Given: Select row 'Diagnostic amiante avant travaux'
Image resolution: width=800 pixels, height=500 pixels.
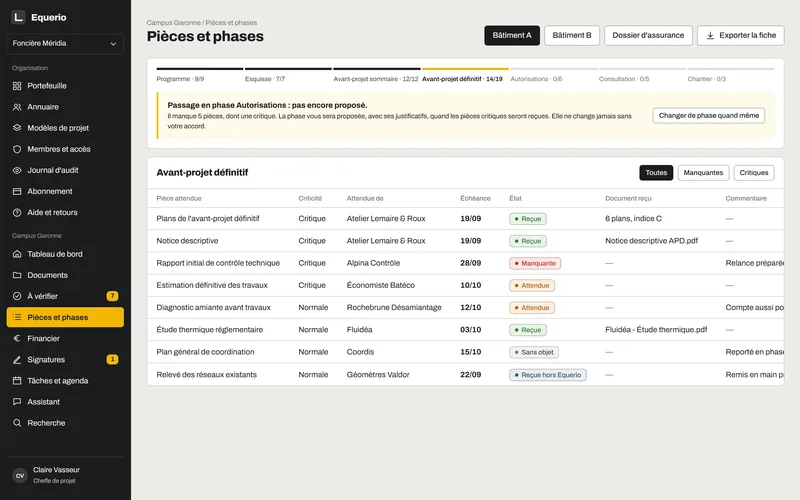Looking at the screenshot, I should pos(465,308).
